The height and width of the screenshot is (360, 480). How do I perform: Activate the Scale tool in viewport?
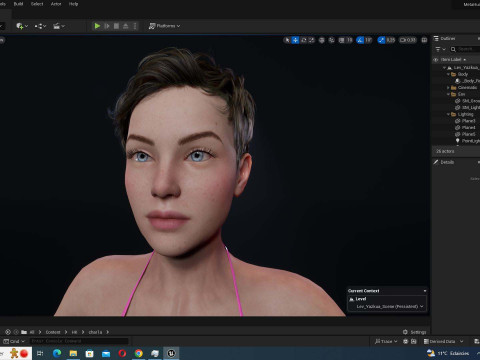click(312, 40)
